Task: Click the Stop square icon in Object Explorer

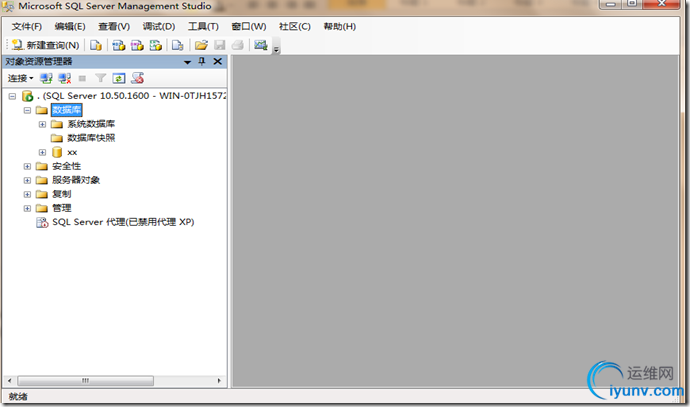Action: [82, 78]
